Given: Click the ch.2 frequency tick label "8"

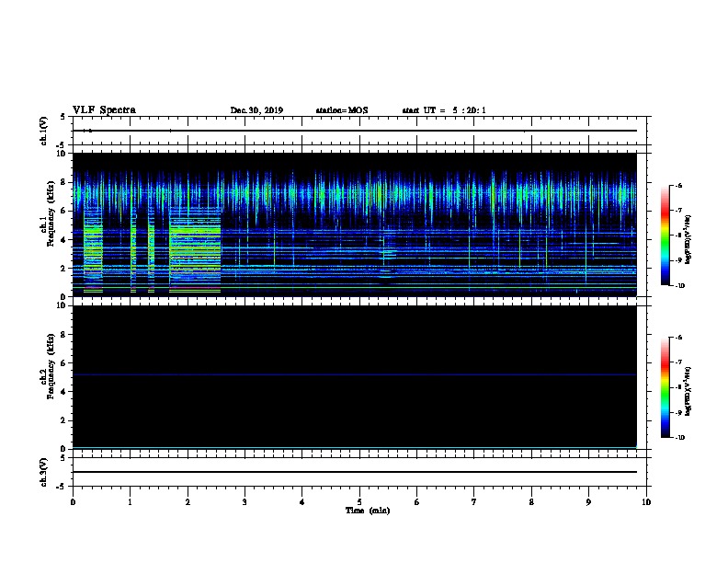Looking at the screenshot, I should point(63,335).
